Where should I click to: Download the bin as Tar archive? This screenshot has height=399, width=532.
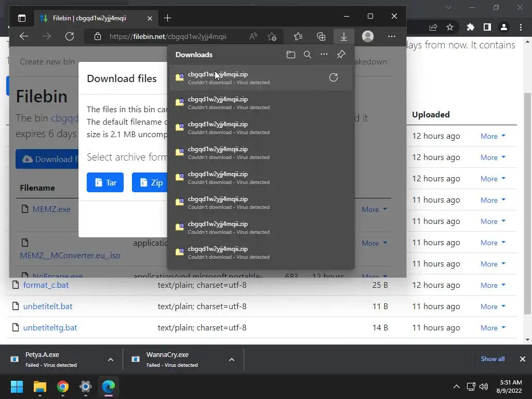tap(105, 182)
